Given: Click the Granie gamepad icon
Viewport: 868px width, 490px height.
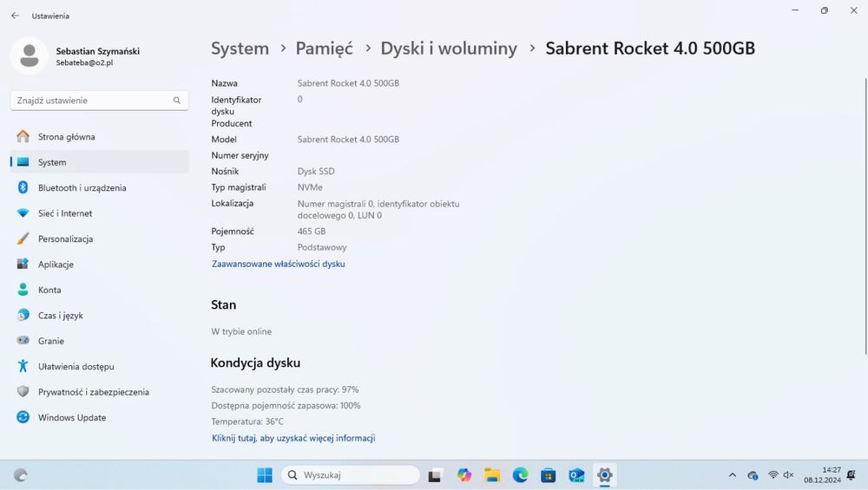Looking at the screenshot, I should (23, 340).
